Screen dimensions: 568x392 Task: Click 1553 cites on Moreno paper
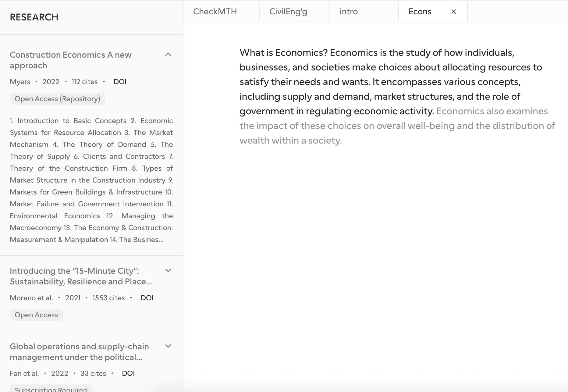click(108, 298)
